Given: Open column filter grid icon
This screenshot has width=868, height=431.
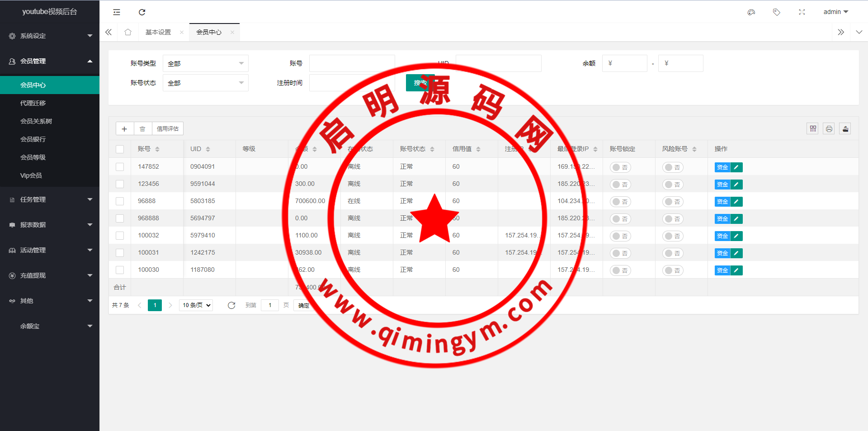Looking at the screenshot, I should pos(813,129).
